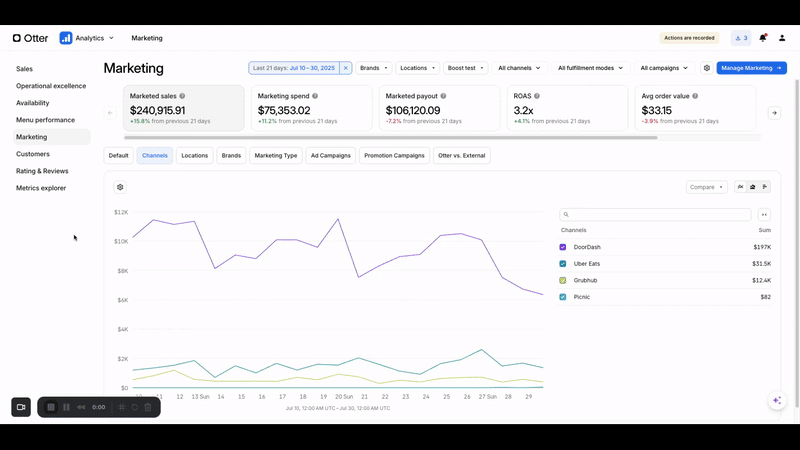The height and width of the screenshot is (450, 800).
Task: Click the camera recording icon
Action: pos(21,407)
